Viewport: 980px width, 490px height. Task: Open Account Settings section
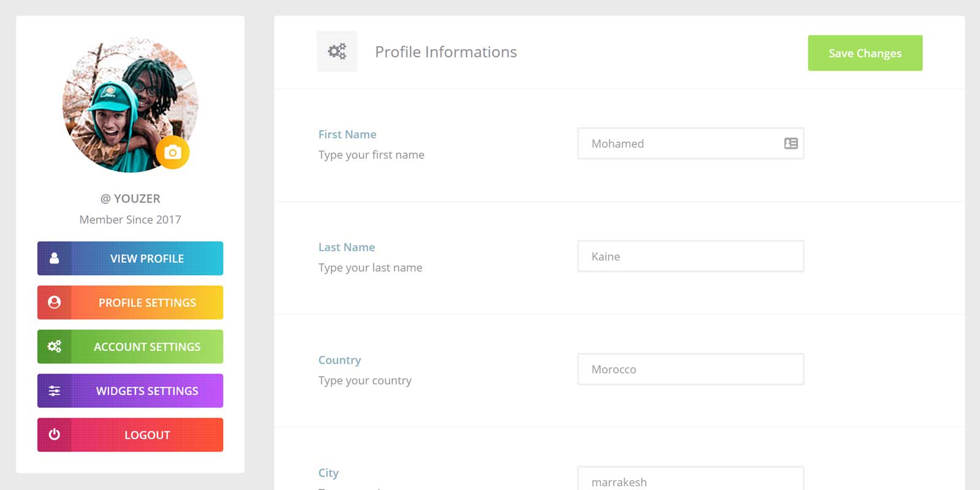147,347
